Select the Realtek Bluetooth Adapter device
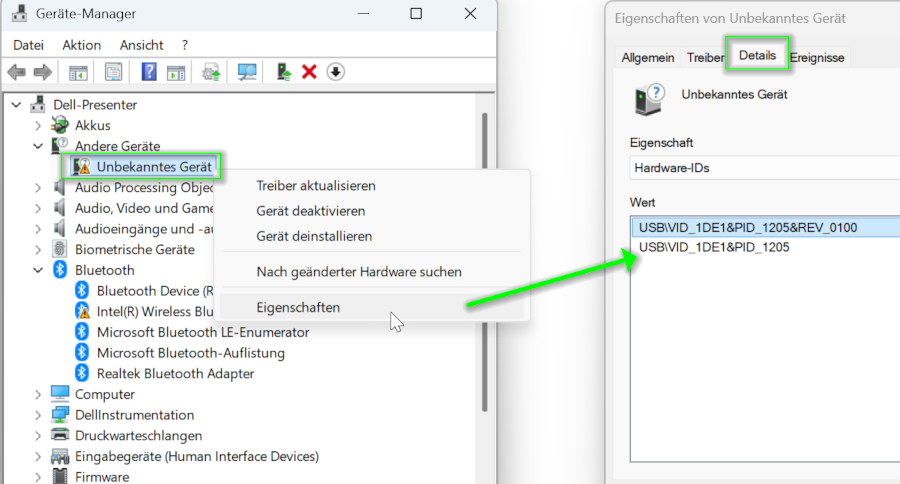 [175, 373]
